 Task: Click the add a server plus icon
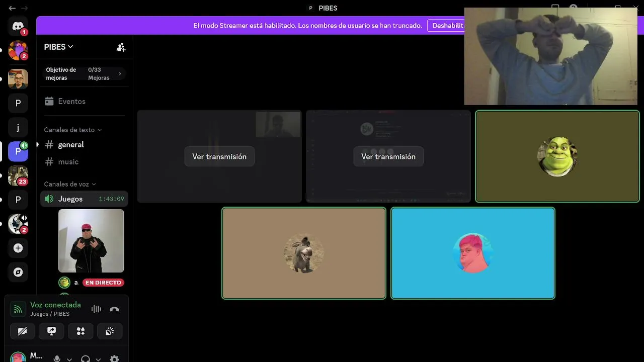tap(18, 248)
